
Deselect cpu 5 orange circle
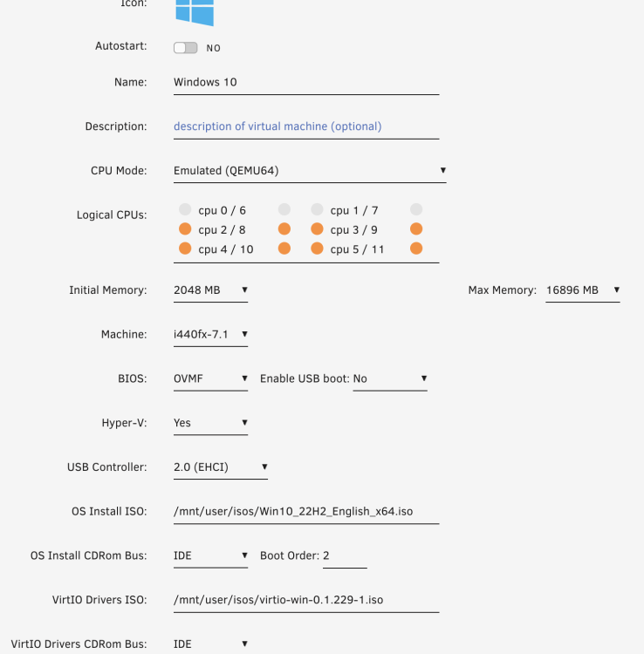click(317, 249)
